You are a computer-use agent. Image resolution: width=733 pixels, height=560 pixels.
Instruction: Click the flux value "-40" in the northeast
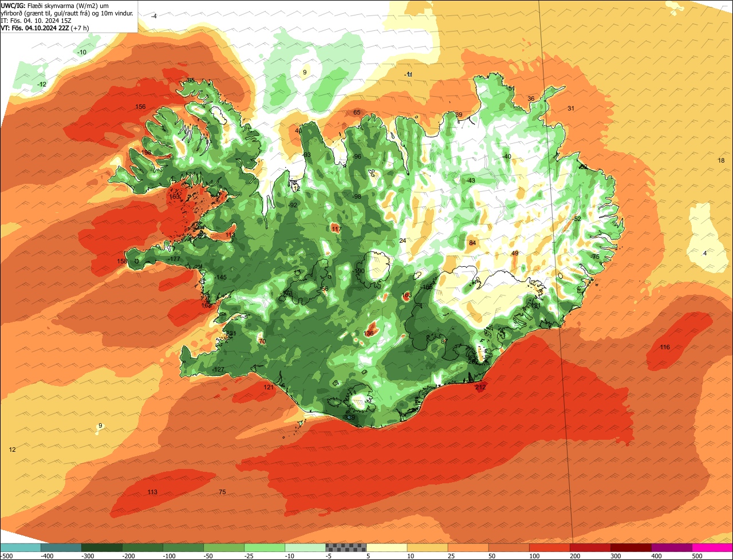tap(506, 157)
